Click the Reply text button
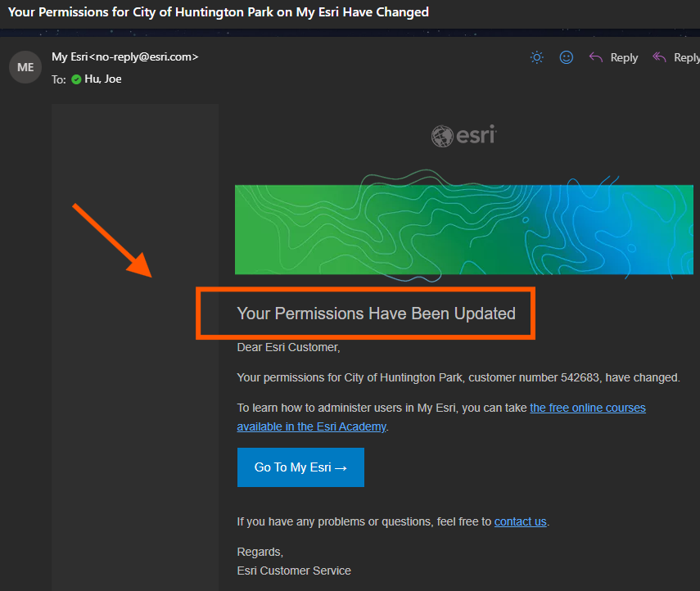 [624, 58]
